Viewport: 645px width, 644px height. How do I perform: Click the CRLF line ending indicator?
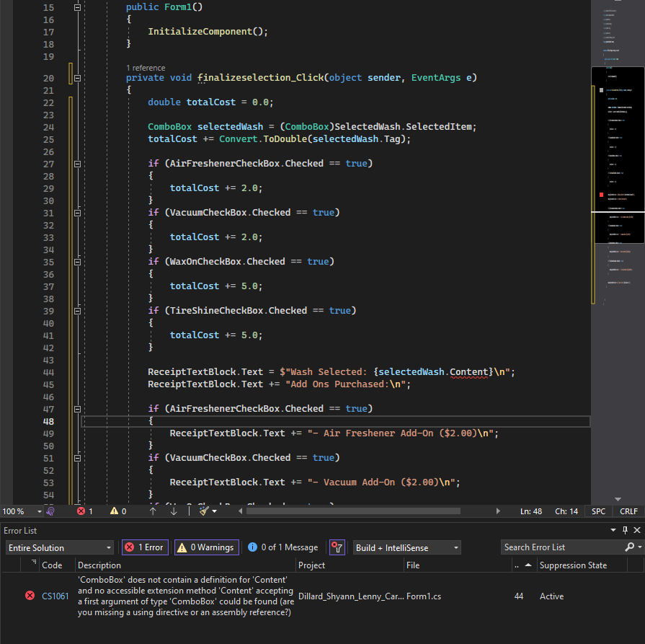(x=628, y=511)
